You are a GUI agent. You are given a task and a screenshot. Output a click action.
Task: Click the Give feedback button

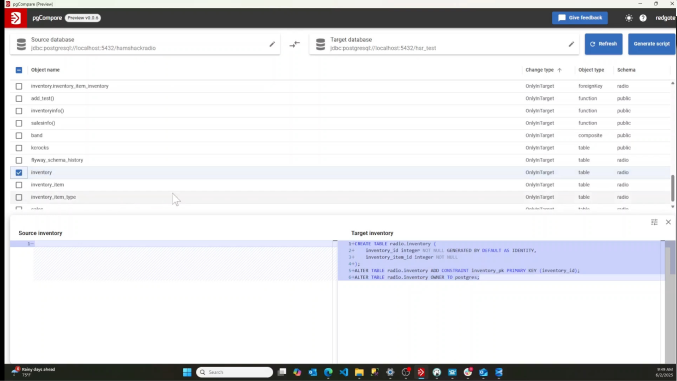point(580,18)
